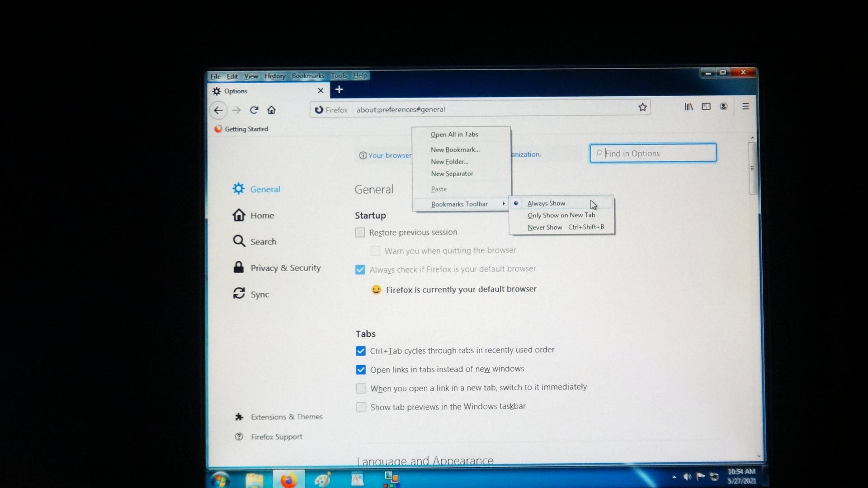Screen dimensions: 868x488
Task: Open the Bookmarks menu
Action: 308,76
